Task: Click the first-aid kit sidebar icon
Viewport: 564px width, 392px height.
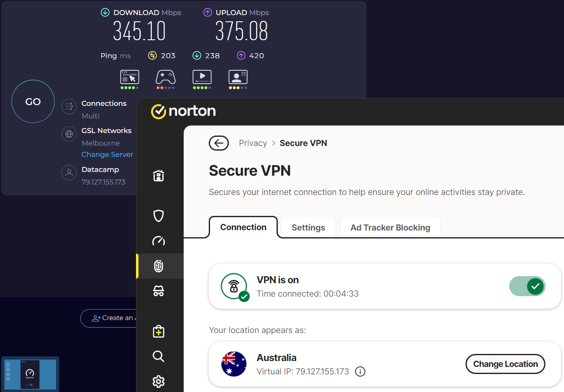Action: 159,331
